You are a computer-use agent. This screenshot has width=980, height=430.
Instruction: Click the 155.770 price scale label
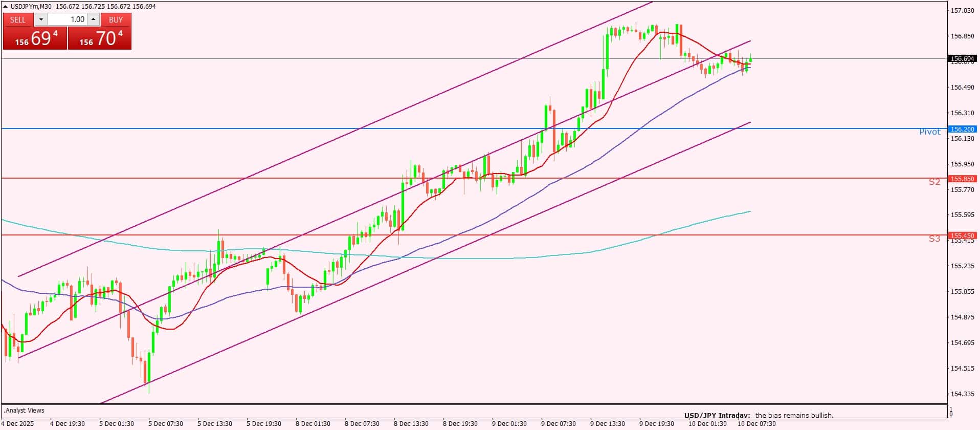pos(962,190)
